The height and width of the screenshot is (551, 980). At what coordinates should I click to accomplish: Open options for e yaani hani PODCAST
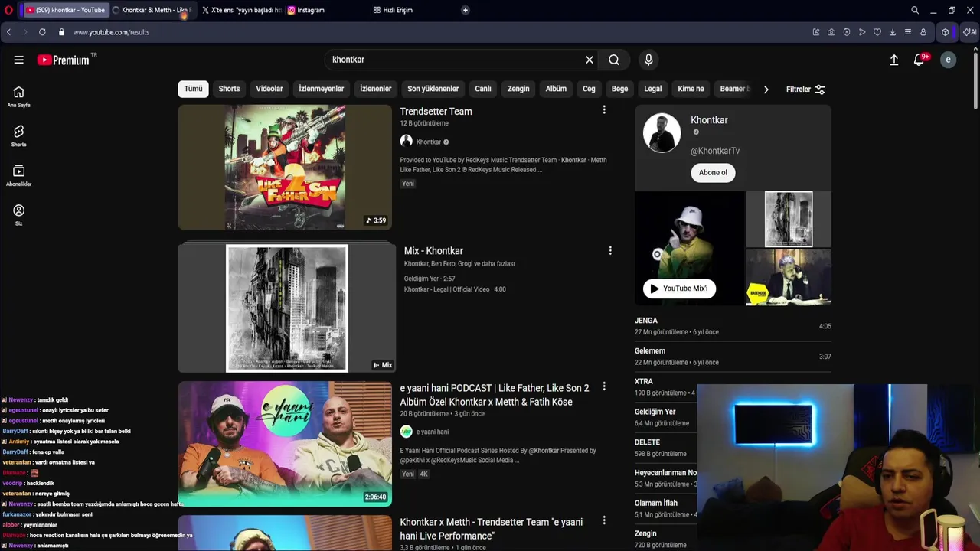(604, 386)
